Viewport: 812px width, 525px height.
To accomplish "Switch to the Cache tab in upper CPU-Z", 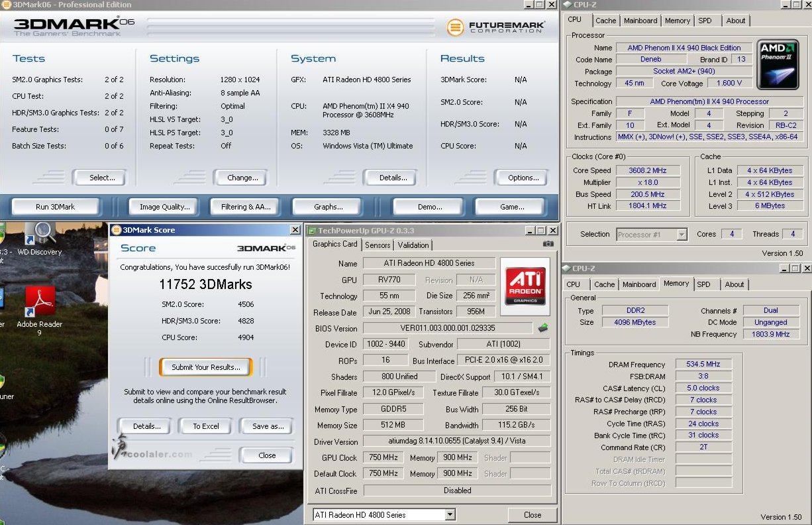I will 605,21.
